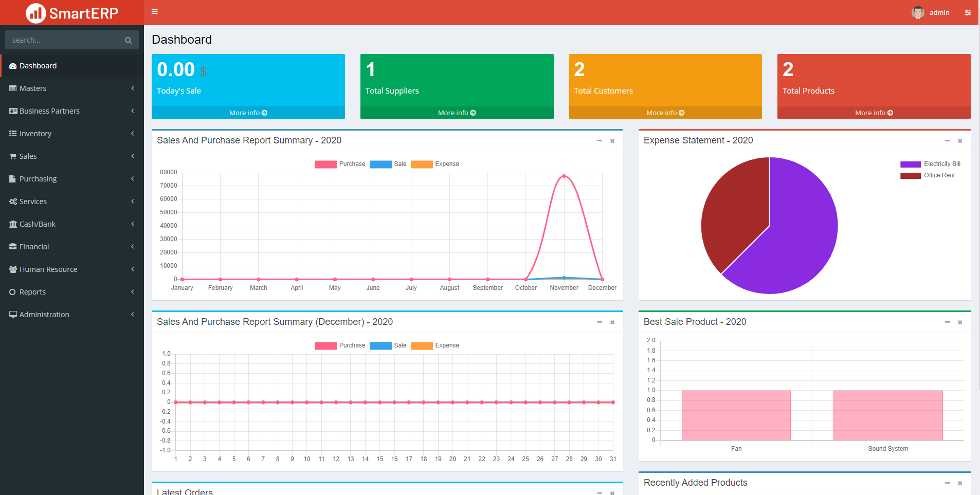Click the SmartERP logo icon
Image resolution: width=980 pixels, height=495 pixels.
click(36, 13)
